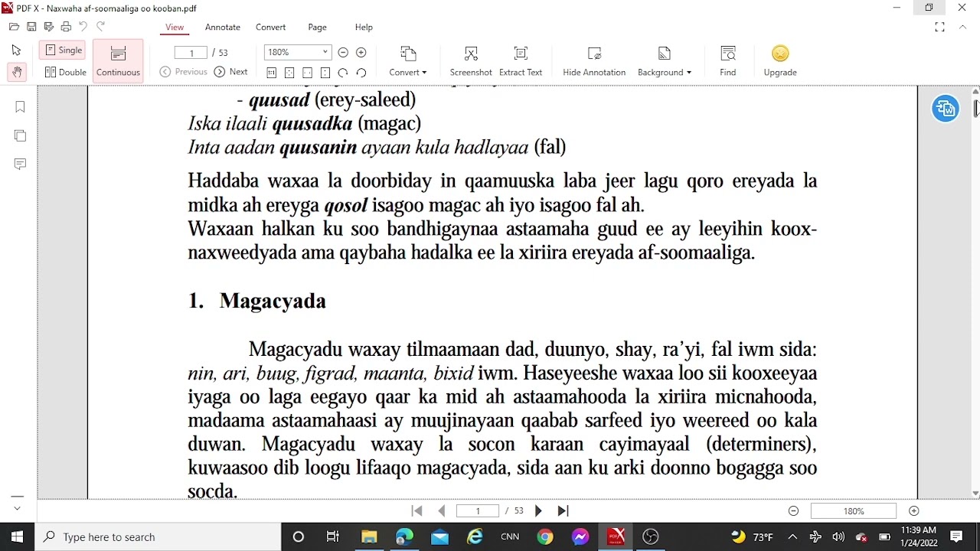
Task: Expand the sidebar bottom chevron
Action: click(17, 508)
